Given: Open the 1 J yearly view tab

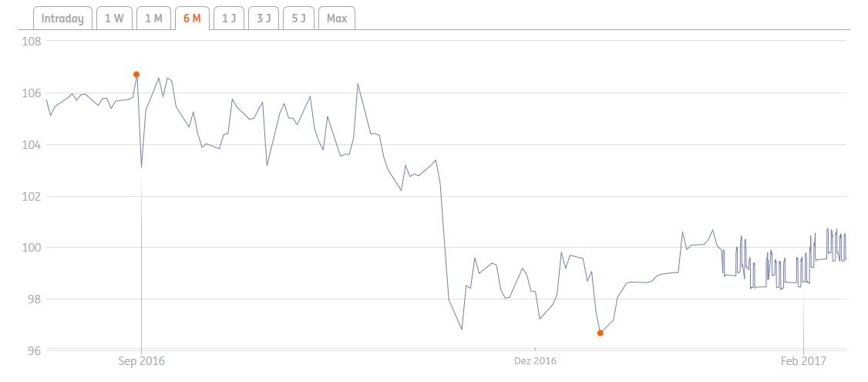Looking at the screenshot, I should 229,19.
